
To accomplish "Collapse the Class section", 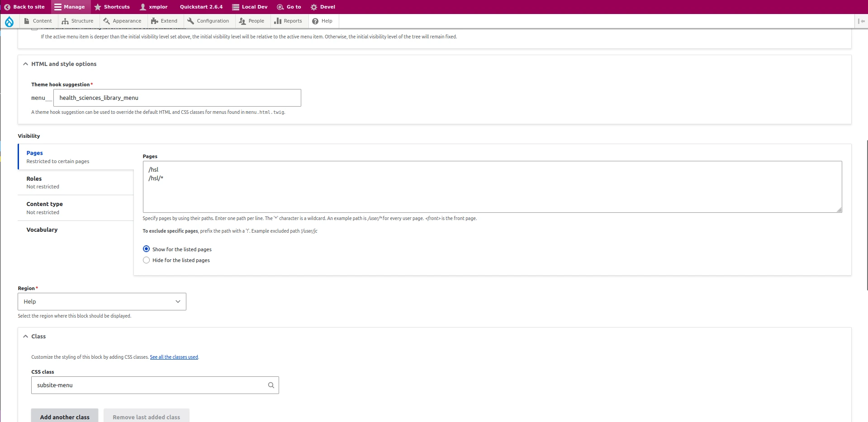I will pyautogui.click(x=34, y=336).
